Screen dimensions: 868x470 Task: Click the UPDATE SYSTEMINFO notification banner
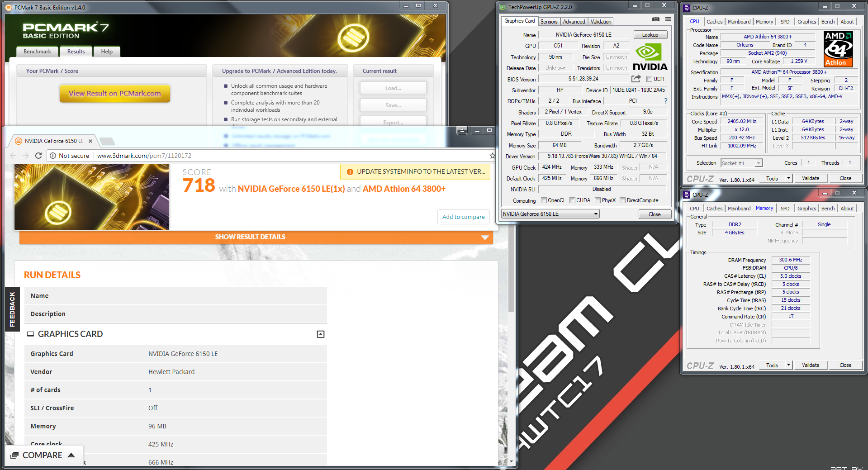(415, 172)
